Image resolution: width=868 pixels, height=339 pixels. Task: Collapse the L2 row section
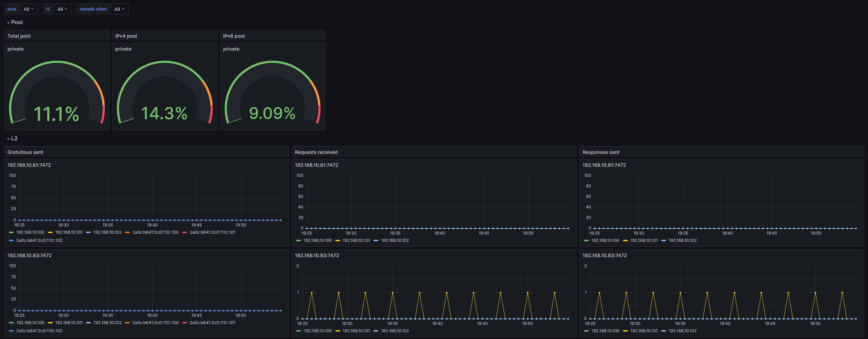tap(12, 139)
